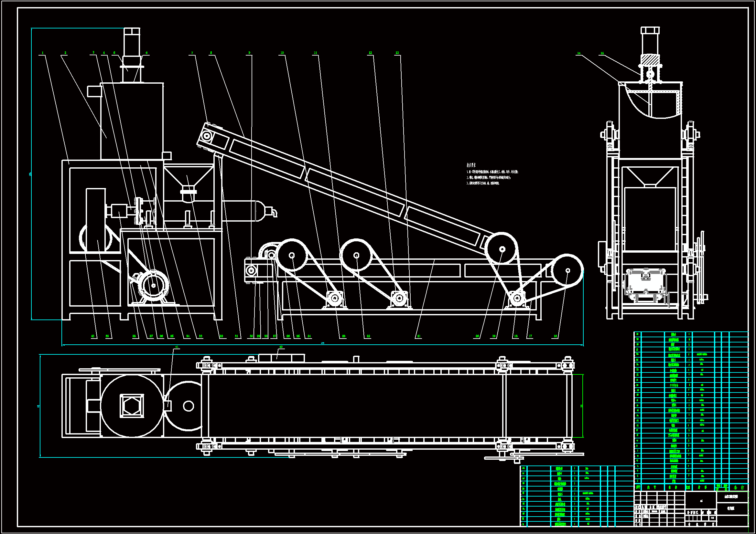The height and width of the screenshot is (534, 756).
Task: Select the rightmost large belt pulley
Action: pyautogui.click(x=568, y=270)
